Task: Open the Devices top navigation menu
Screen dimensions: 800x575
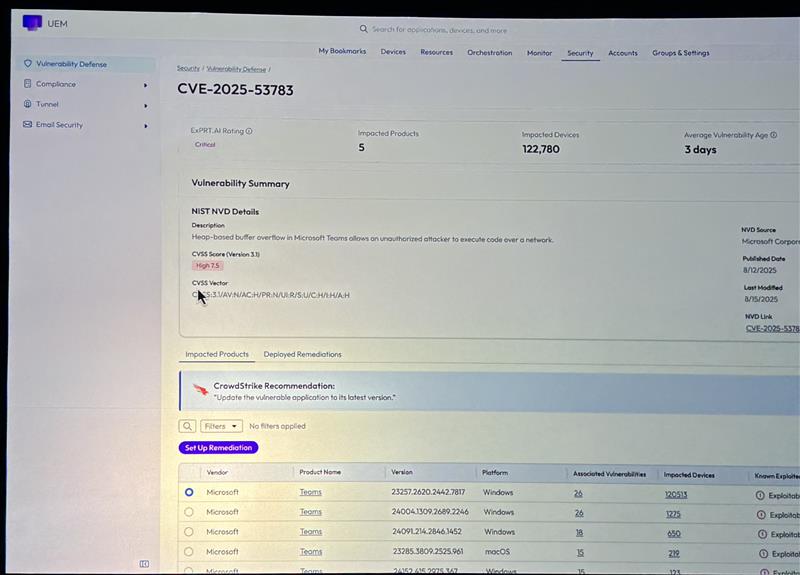Action: coord(393,52)
